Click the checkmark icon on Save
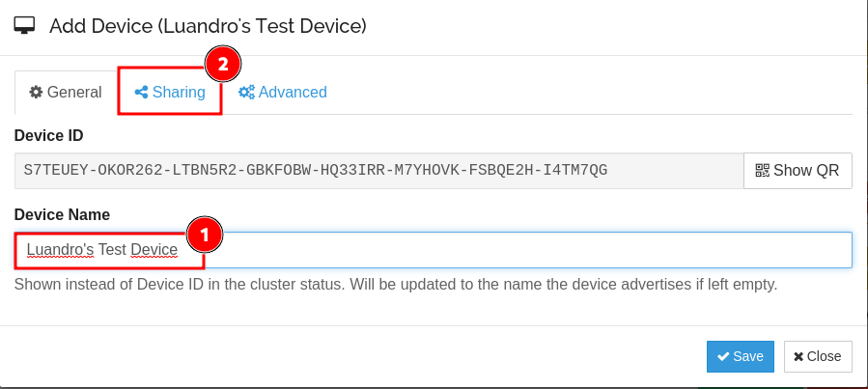 pos(722,356)
